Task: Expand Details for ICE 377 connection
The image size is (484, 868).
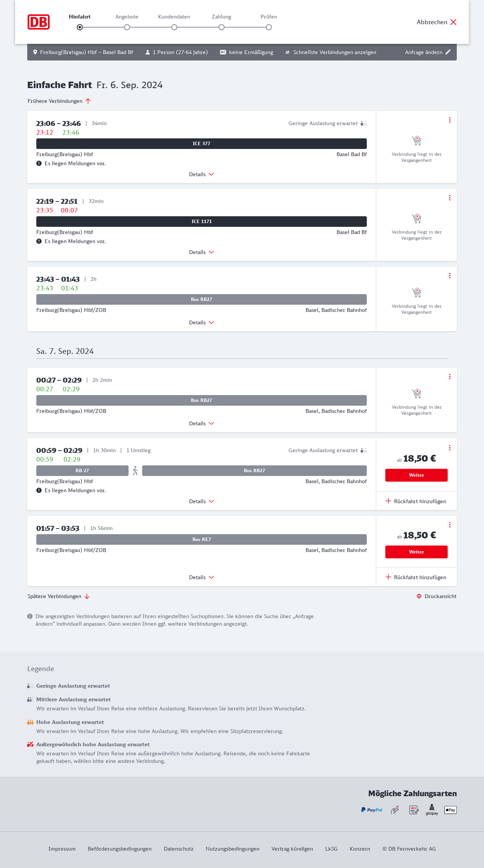Action: click(x=202, y=174)
